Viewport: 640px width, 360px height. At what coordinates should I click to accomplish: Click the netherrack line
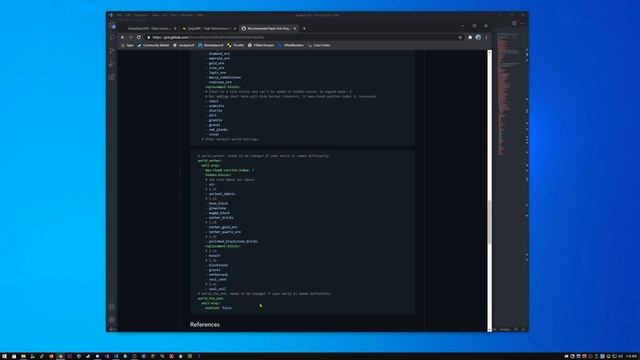tap(217, 275)
